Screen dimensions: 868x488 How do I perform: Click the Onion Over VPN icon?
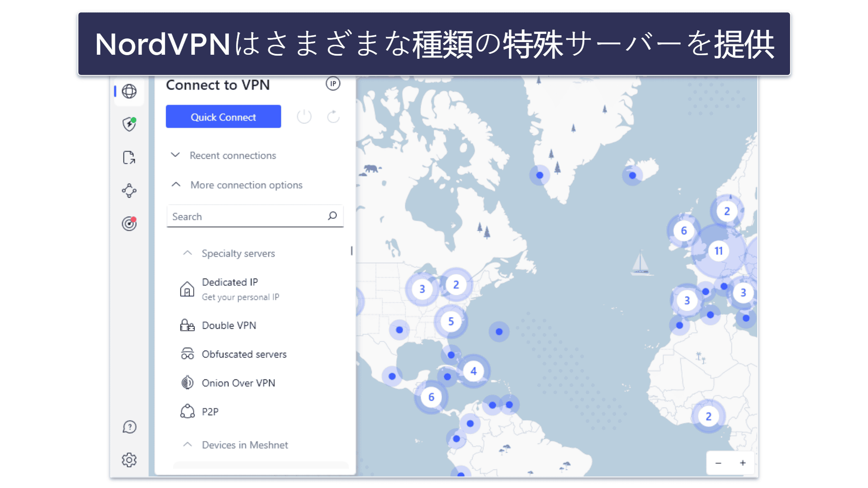point(187,383)
